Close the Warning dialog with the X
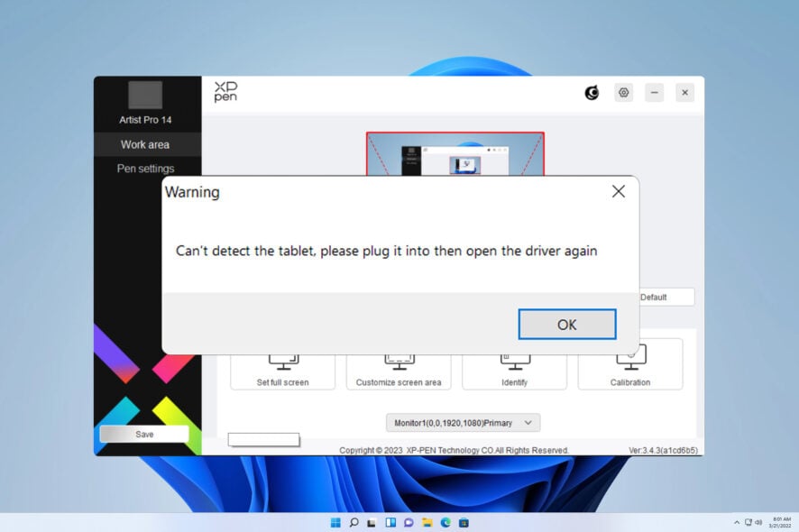799x532 pixels. tap(619, 191)
